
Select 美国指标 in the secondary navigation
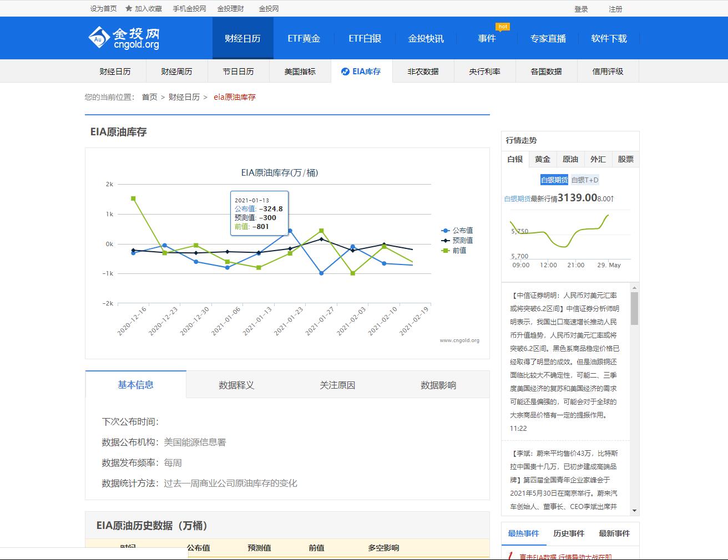tap(300, 71)
